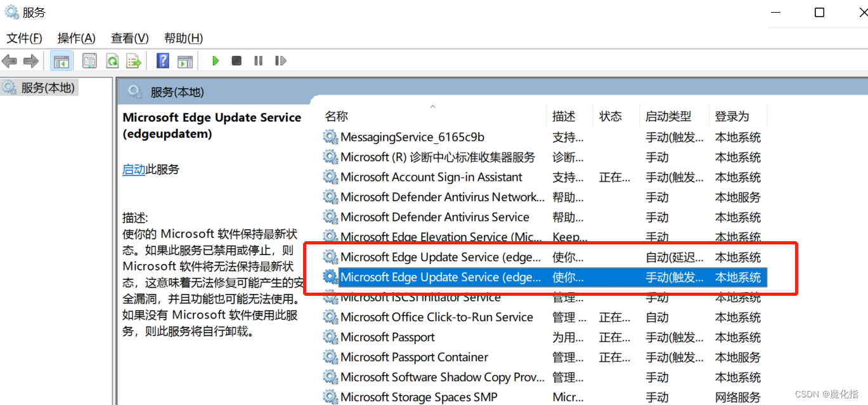Select the MessagingService_6165c9b row
This screenshot has height=405, width=868.
point(543,137)
